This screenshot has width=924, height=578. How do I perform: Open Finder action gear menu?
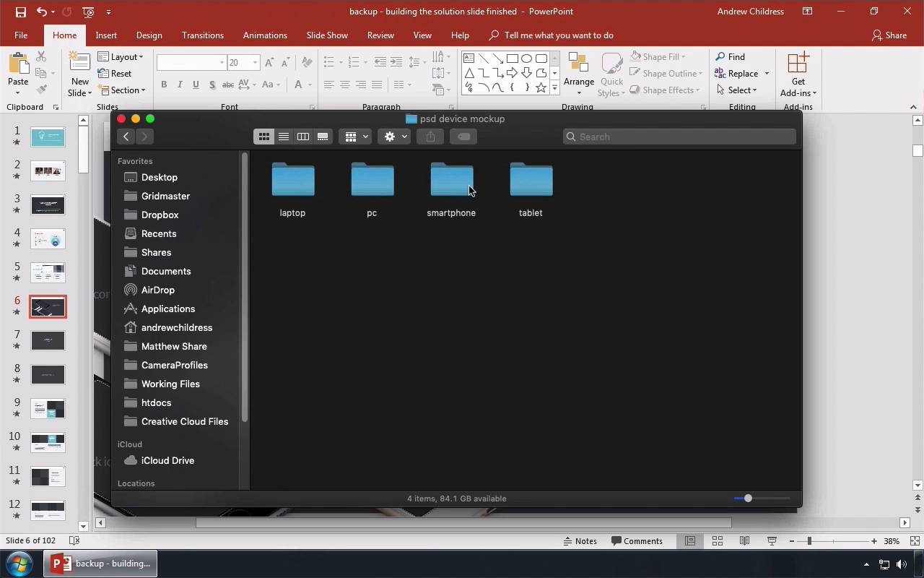coord(395,137)
